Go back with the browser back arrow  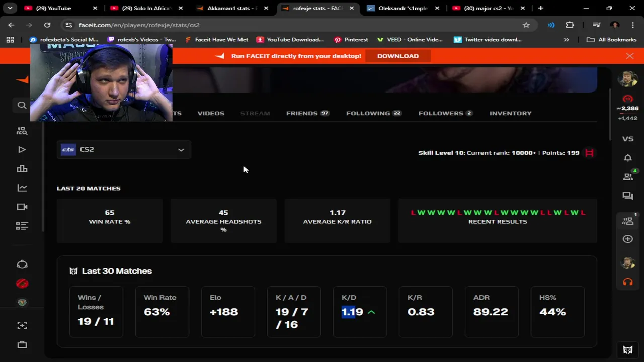pos(11,25)
